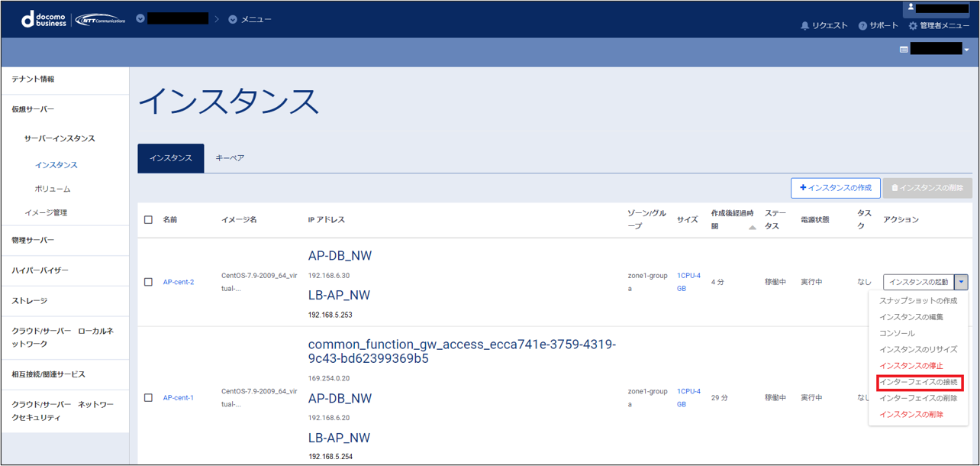The image size is (980, 466).
Task: Click the round arrow icon beside メニュー
Action: (233, 19)
